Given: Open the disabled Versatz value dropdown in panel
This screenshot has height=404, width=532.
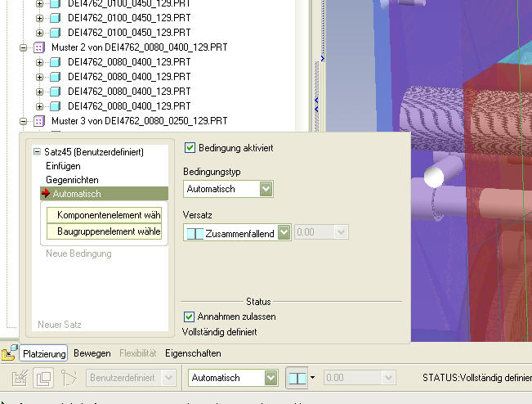Looking at the screenshot, I should 341,232.
